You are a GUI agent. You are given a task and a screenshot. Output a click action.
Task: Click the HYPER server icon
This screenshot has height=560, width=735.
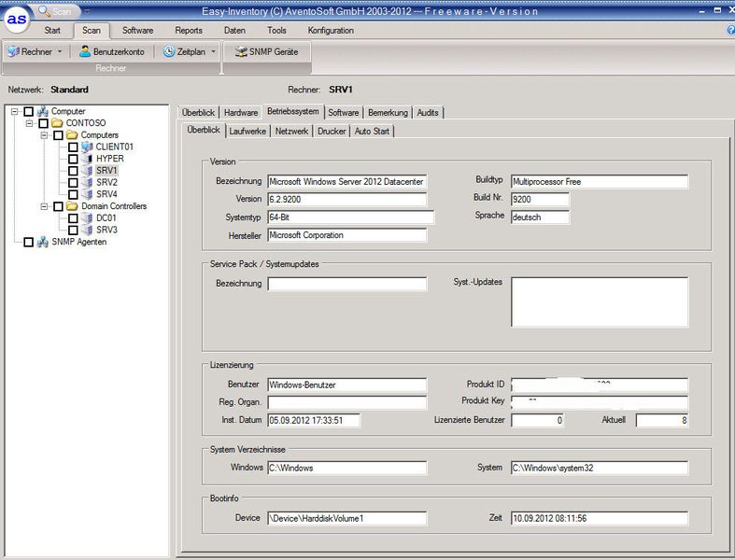pos(87,159)
